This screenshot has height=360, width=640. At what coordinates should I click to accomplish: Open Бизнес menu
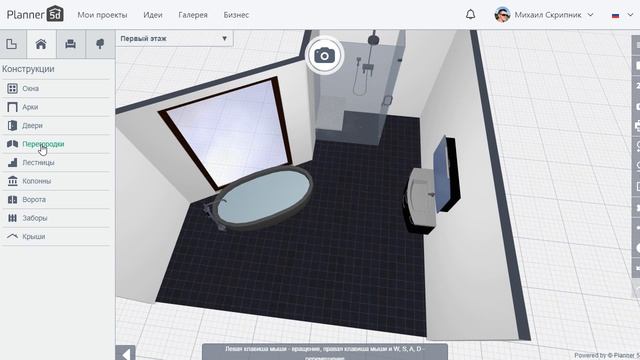tap(236, 15)
